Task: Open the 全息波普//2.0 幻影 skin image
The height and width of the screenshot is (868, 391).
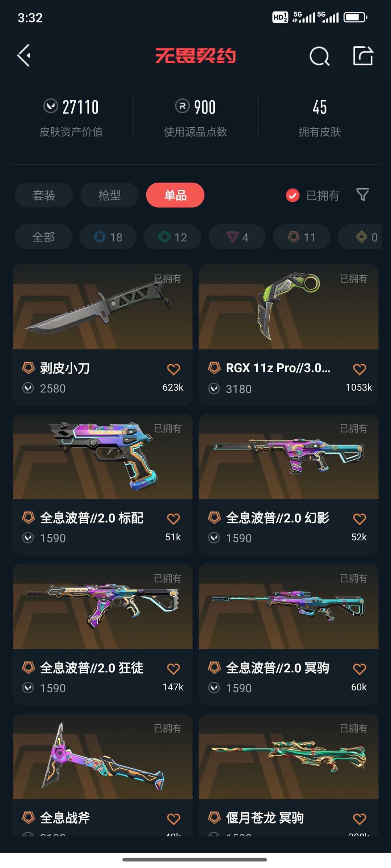Action: [x=289, y=457]
